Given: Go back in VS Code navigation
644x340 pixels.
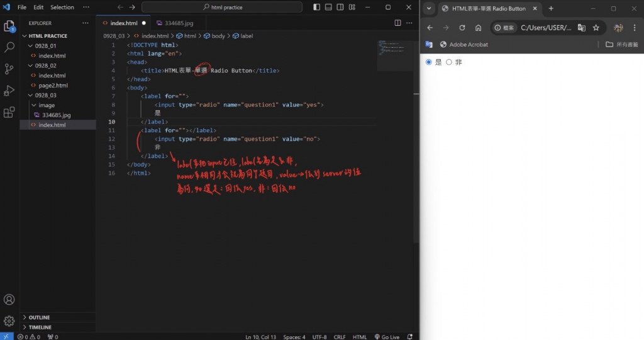Looking at the screenshot, I should (120, 7).
